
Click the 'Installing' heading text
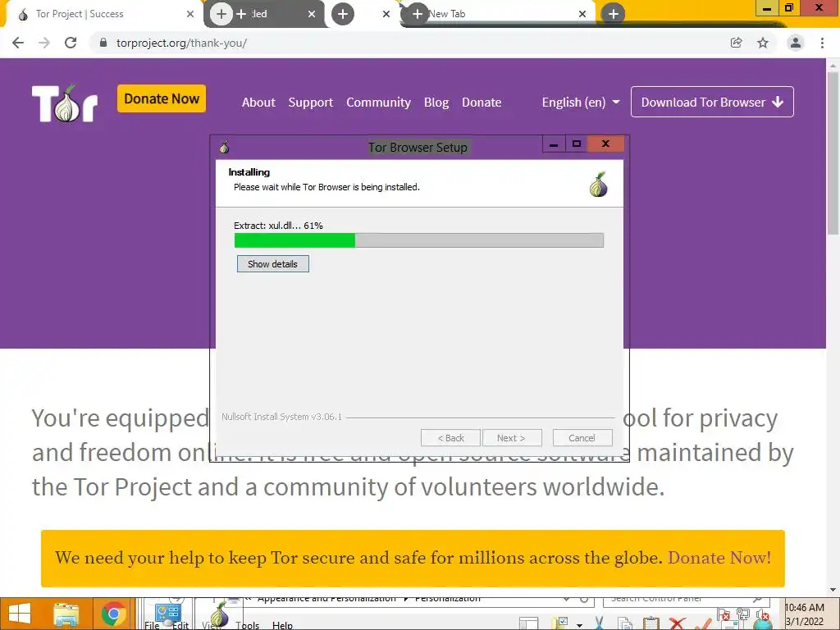click(x=249, y=172)
